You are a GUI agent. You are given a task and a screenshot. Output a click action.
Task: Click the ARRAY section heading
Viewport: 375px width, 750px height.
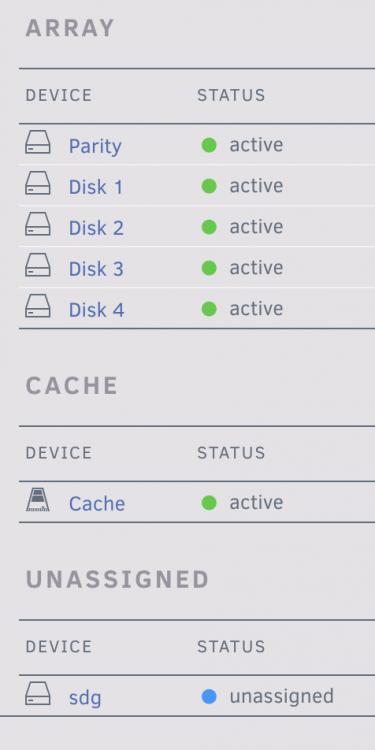[70, 28]
